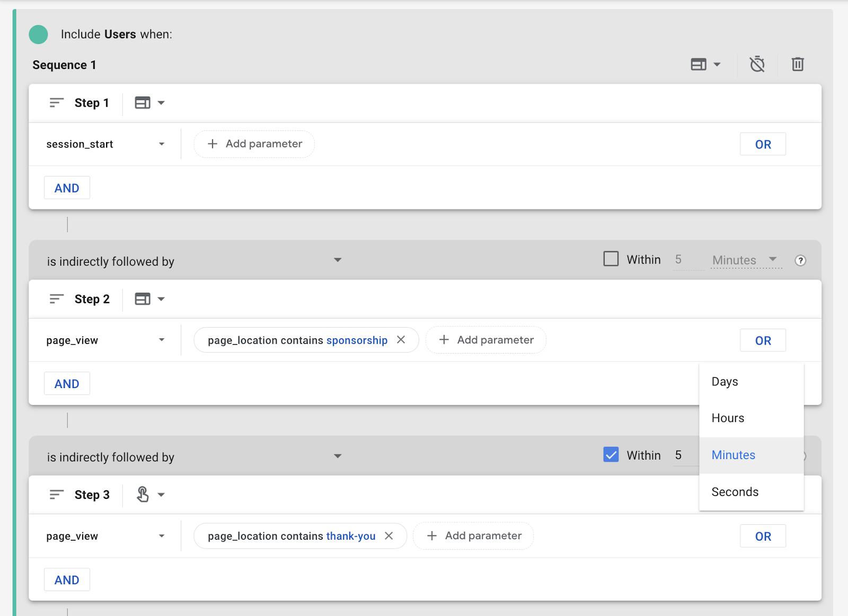Viewport: 848px width, 616px height.
Task: Remove the thank-you page_location parameter
Action: [389, 536]
